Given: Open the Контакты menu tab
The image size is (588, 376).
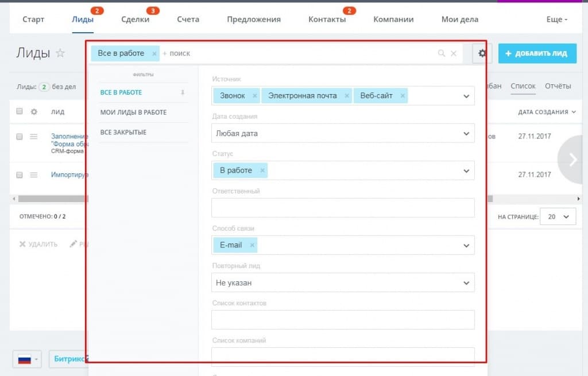Looking at the screenshot, I should (327, 20).
